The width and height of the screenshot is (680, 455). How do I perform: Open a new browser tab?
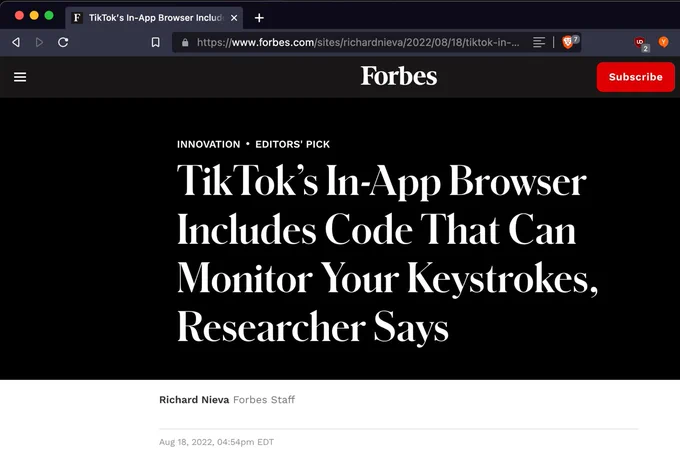point(259,18)
